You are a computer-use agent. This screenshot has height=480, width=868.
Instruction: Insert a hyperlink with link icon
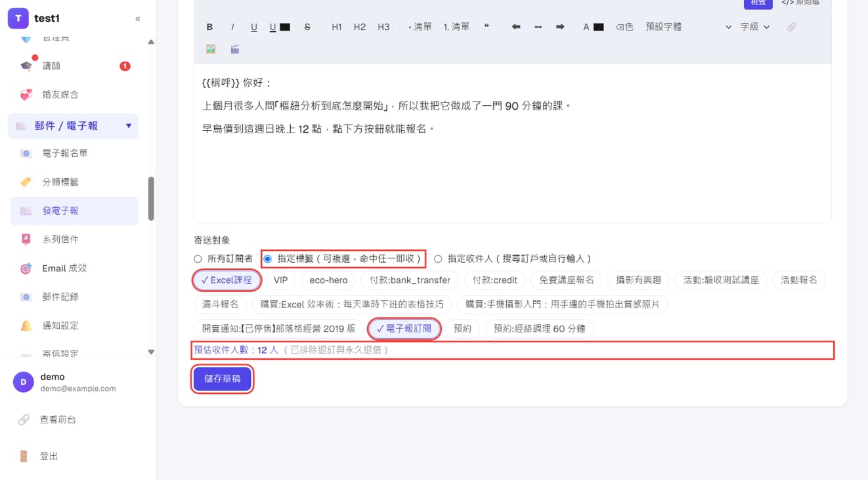(791, 27)
